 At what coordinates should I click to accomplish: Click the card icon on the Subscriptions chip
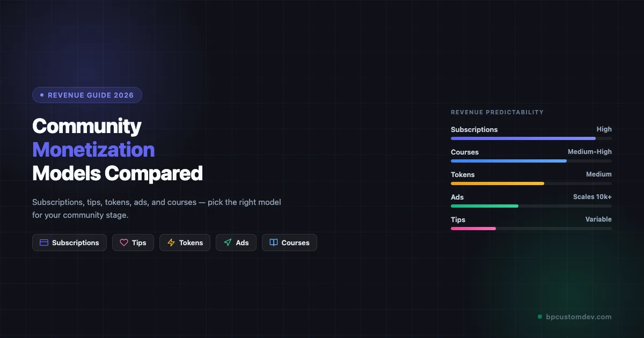coord(44,243)
